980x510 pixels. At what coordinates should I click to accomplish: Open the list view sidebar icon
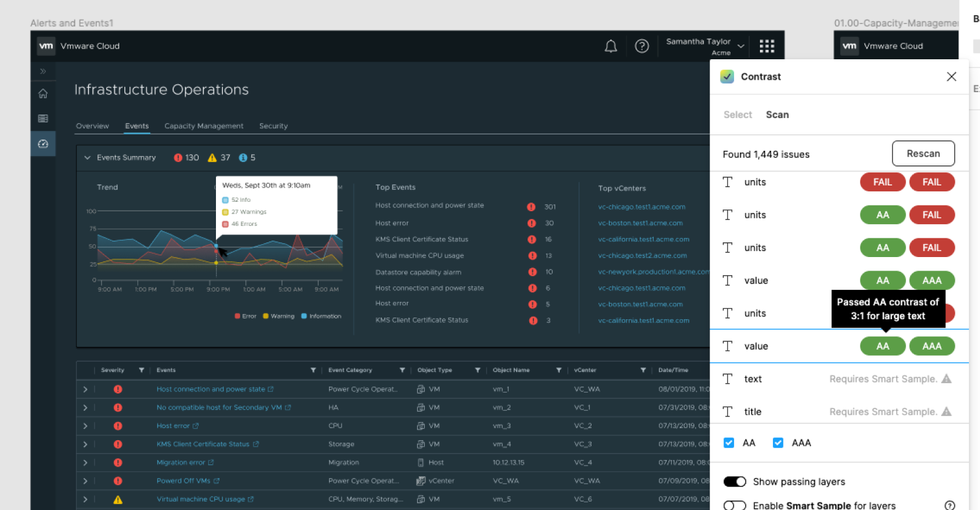(x=43, y=119)
